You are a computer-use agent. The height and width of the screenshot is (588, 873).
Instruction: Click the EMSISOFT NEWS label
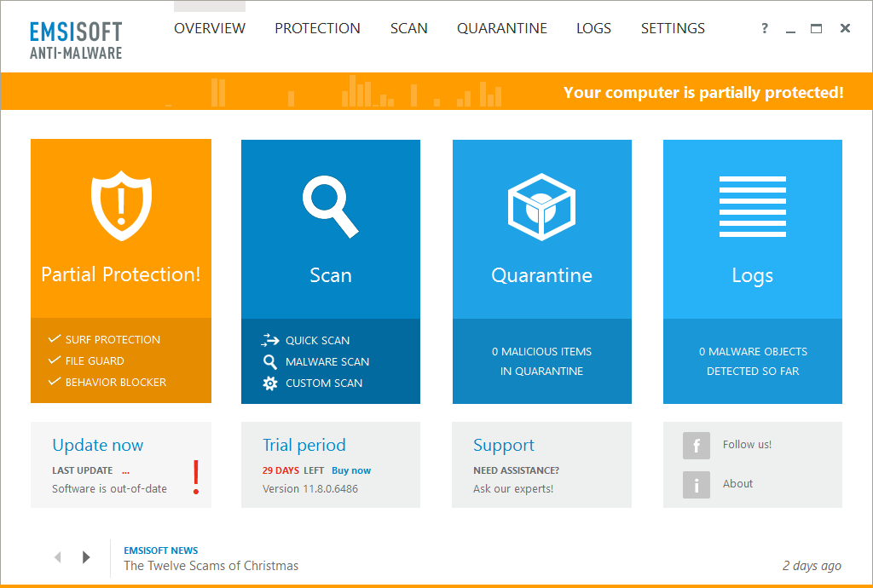point(161,551)
